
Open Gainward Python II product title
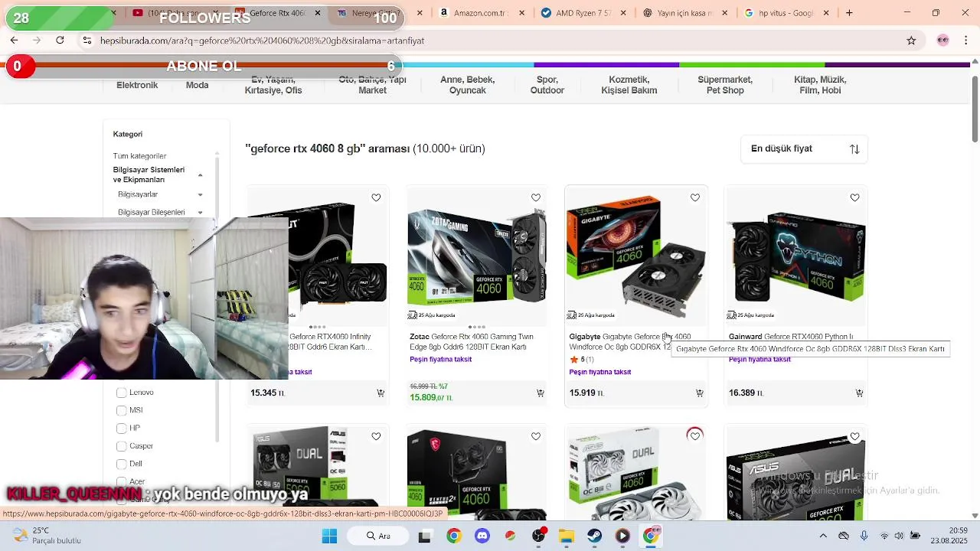(x=791, y=337)
